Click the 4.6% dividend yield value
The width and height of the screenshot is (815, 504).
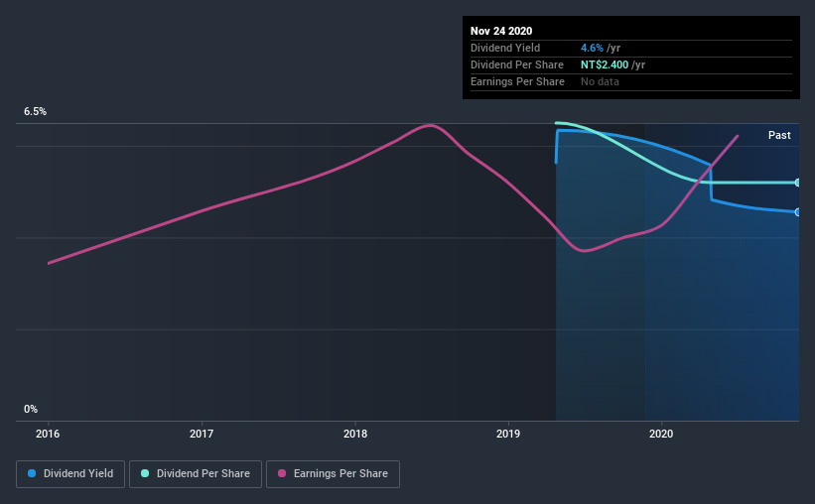pos(592,48)
